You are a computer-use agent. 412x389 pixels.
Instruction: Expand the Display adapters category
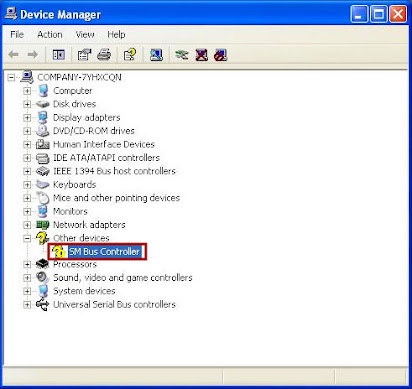(x=27, y=117)
